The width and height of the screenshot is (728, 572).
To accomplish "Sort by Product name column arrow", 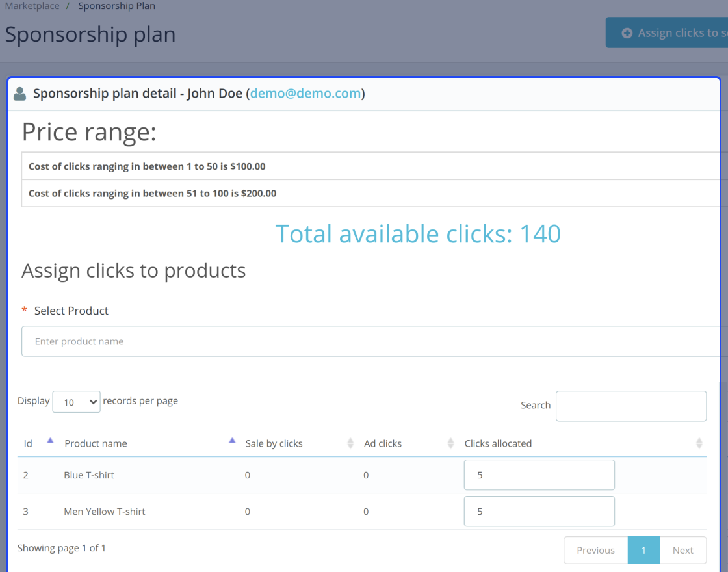I will tap(232, 441).
